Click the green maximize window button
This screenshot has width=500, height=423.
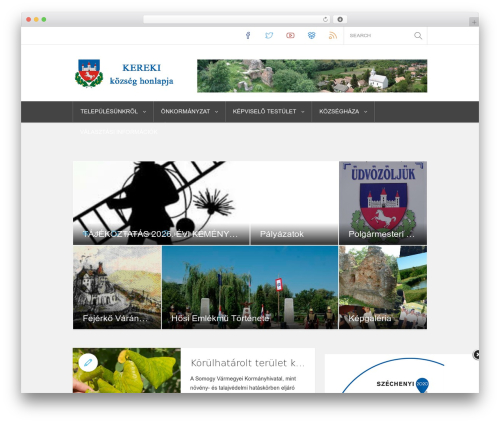(x=44, y=20)
